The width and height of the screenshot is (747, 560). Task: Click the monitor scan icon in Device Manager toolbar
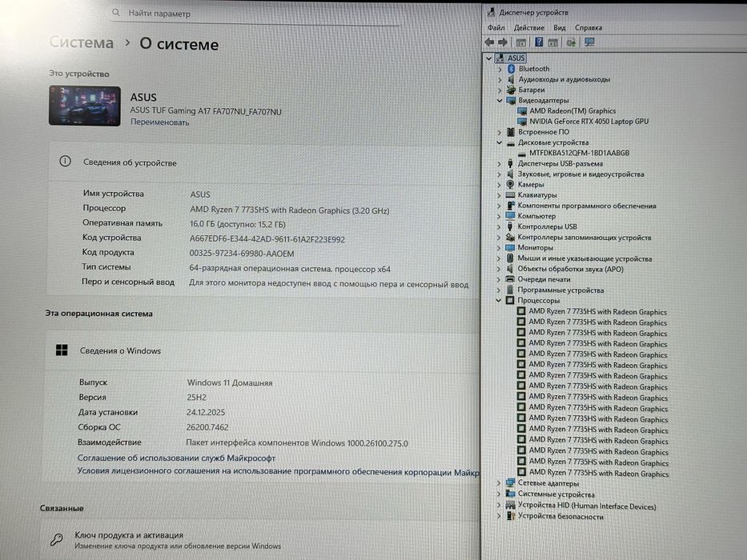click(x=589, y=42)
